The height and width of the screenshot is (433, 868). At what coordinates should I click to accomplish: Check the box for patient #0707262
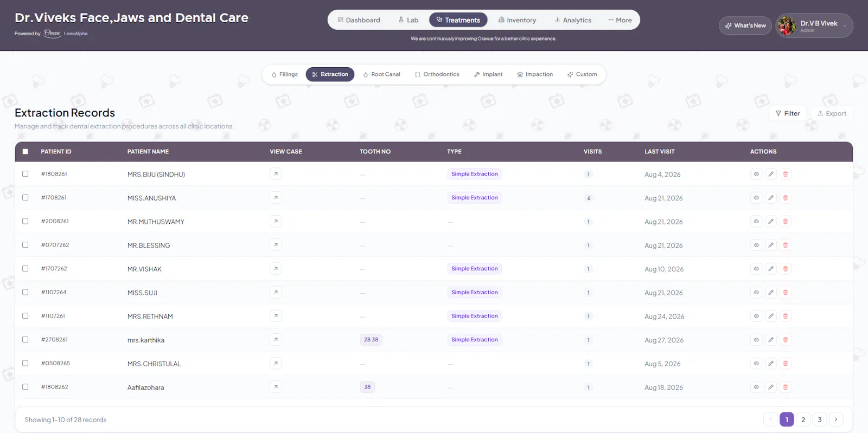point(25,245)
